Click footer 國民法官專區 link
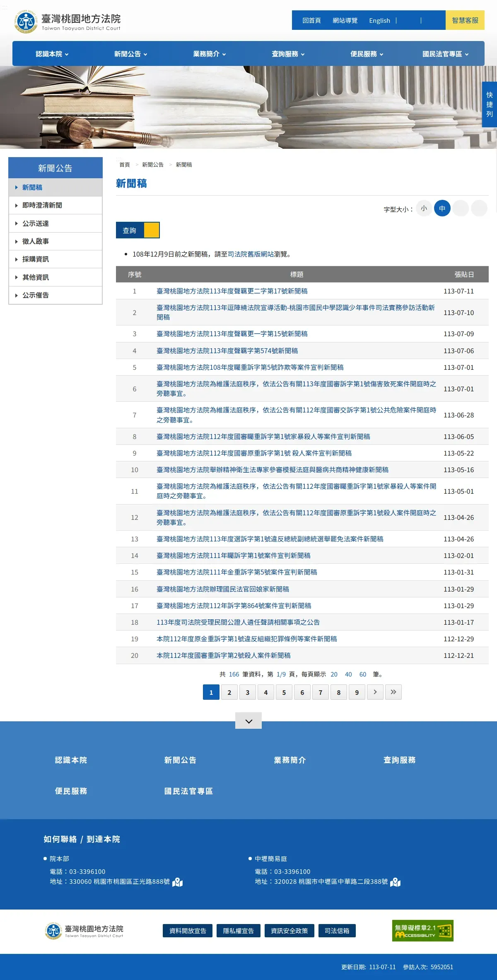This screenshot has height=980, width=497. coord(188,791)
